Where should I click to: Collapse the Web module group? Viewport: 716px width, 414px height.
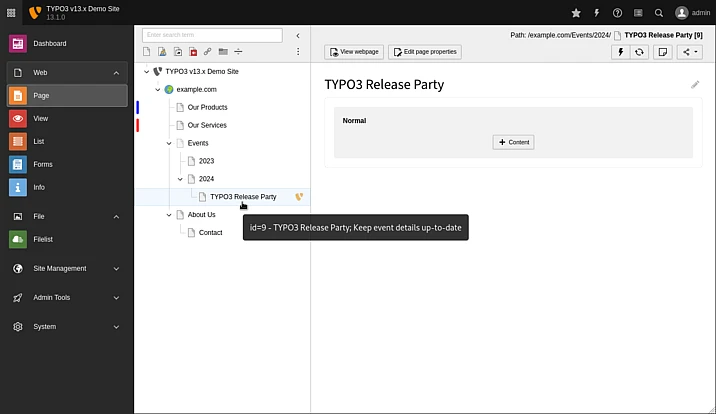click(x=116, y=73)
